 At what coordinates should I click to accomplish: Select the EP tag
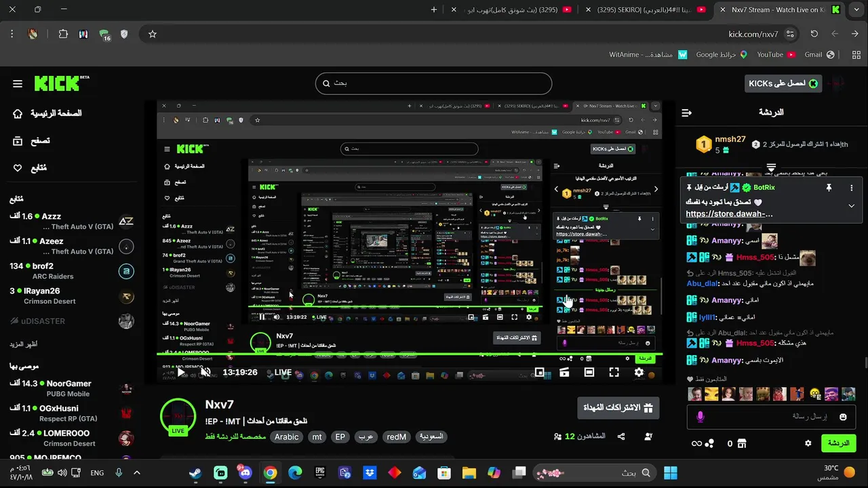[340, 437]
